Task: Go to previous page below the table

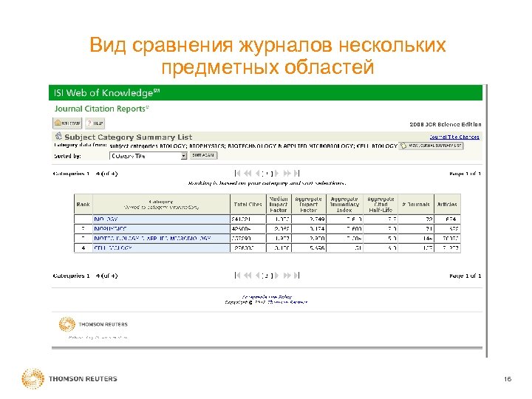Action: tap(258, 276)
